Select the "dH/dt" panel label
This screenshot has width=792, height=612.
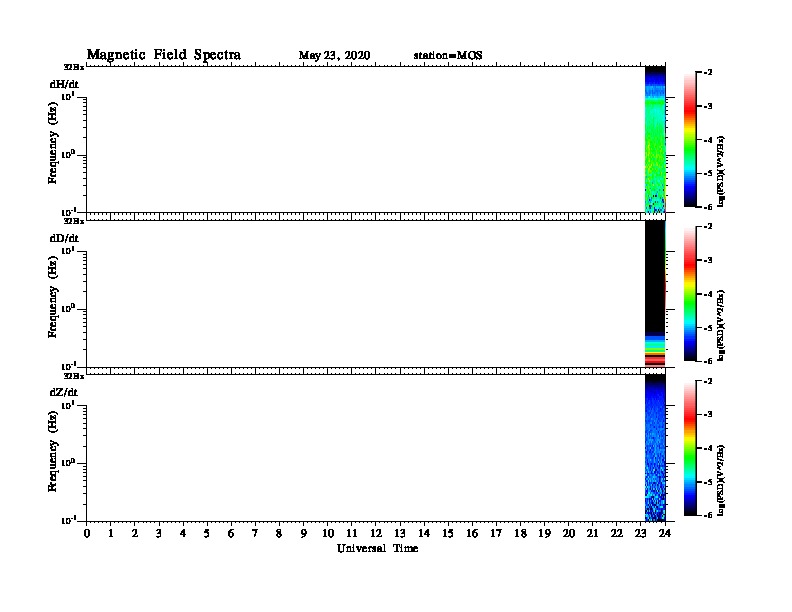(x=64, y=84)
